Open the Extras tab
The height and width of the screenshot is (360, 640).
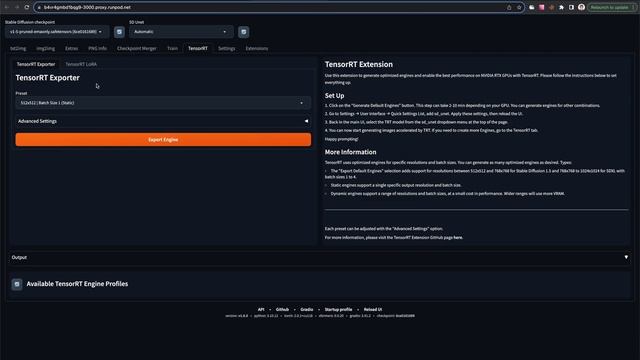click(71, 49)
